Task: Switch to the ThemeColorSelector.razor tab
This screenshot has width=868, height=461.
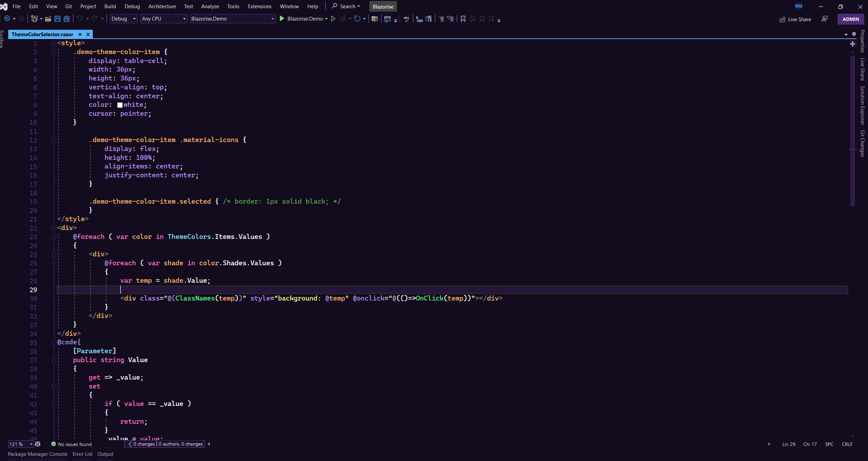Action: pyautogui.click(x=42, y=34)
